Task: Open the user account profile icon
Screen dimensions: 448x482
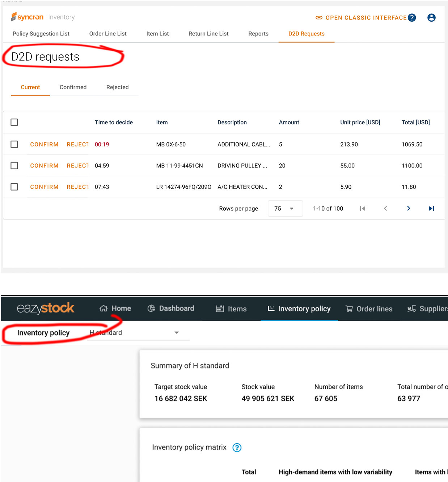Action: tap(431, 18)
